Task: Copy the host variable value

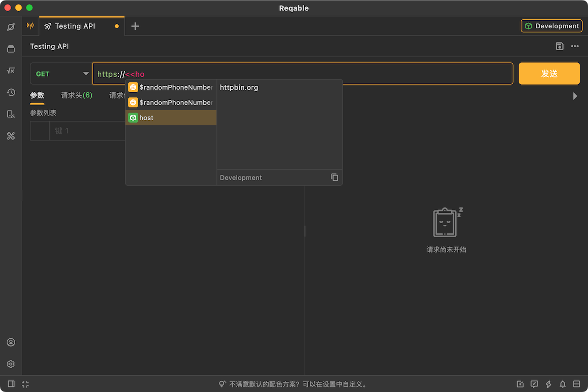Action: [x=335, y=177]
